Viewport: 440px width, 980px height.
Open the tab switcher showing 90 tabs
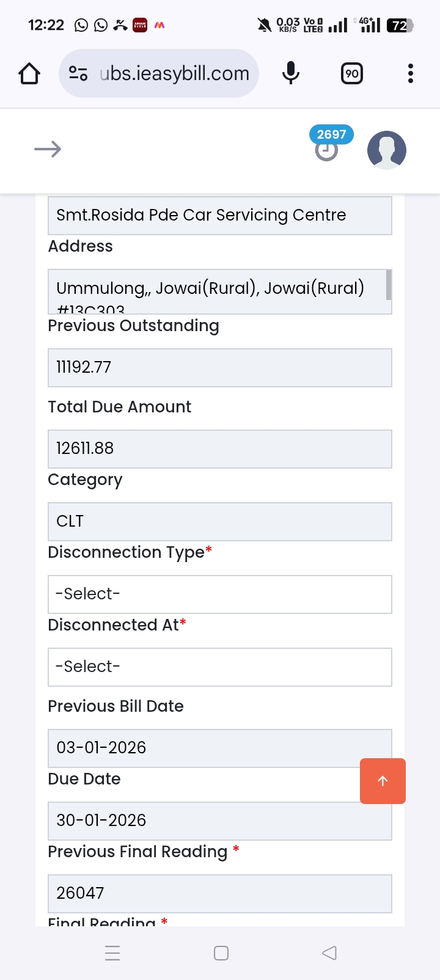pyautogui.click(x=352, y=74)
